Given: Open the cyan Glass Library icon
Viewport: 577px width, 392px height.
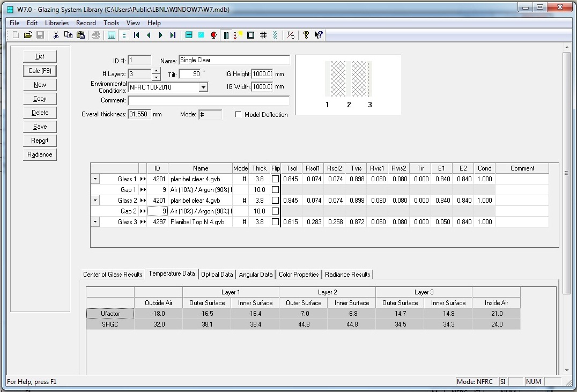Looking at the screenshot, I should 201,35.
